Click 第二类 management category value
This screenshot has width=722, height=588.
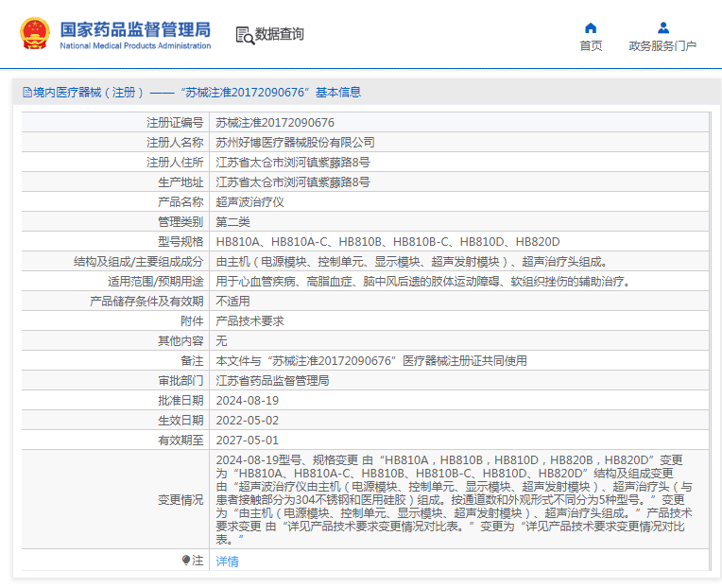[x=232, y=221]
